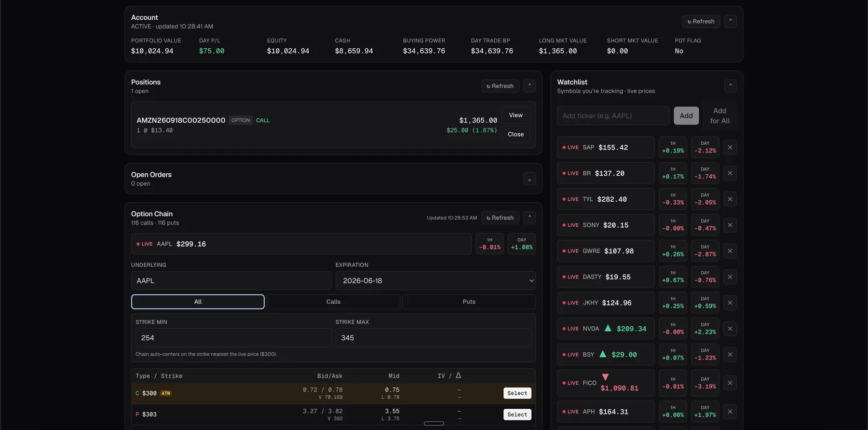This screenshot has height=430, width=868.
Task: Click Add for All button
Action: point(720,116)
